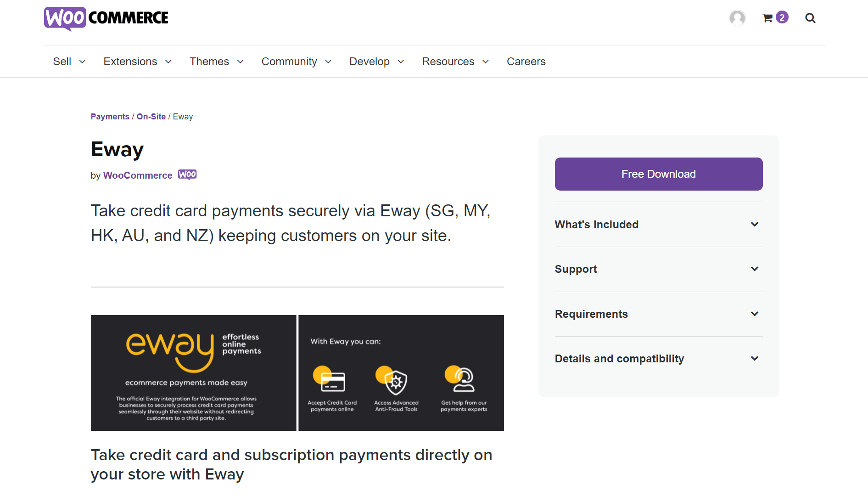Click the Free Download button
Image resolution: width=868 pixels, height=496 pixels.
click(659, 174)
